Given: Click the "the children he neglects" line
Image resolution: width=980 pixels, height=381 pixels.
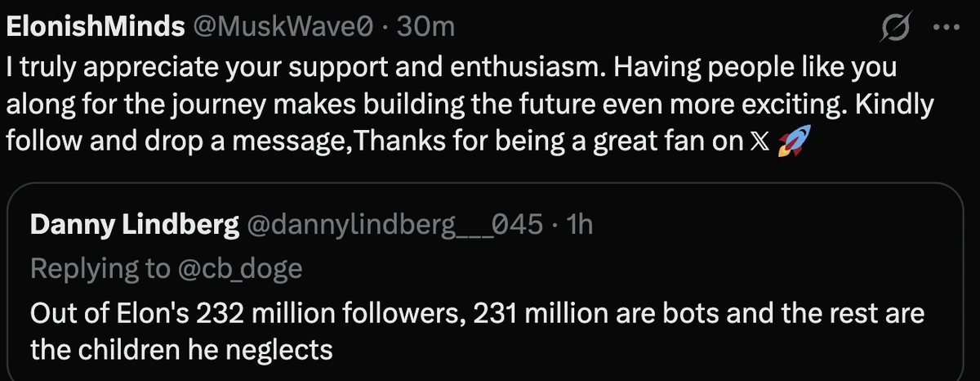Looking at the screenshot, I should pos(181,350).
